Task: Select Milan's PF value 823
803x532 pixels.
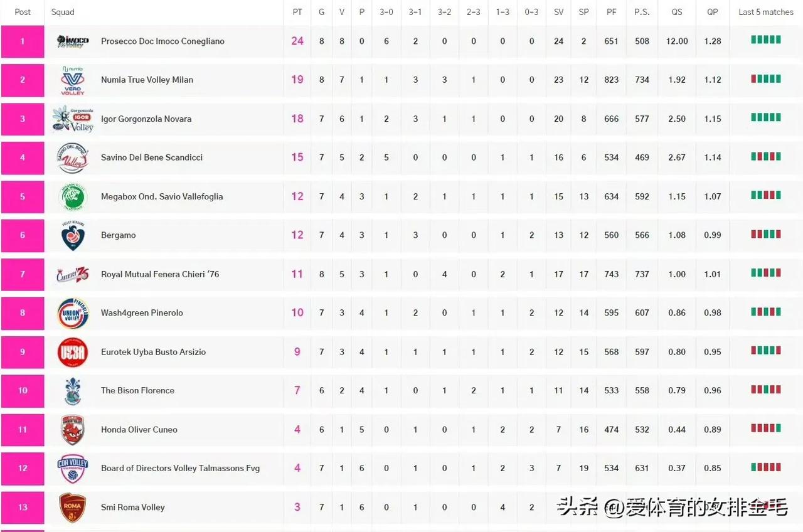Action: coord(612,80)
